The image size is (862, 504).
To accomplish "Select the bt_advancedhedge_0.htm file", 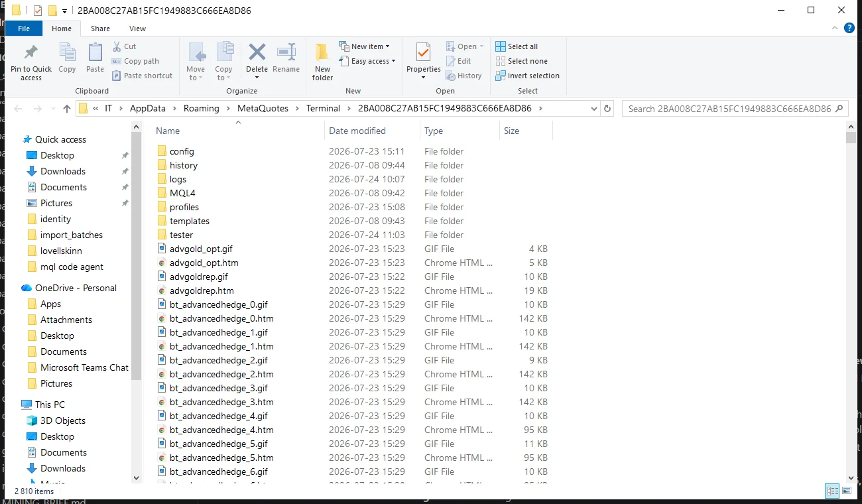I will coord(221,318).
